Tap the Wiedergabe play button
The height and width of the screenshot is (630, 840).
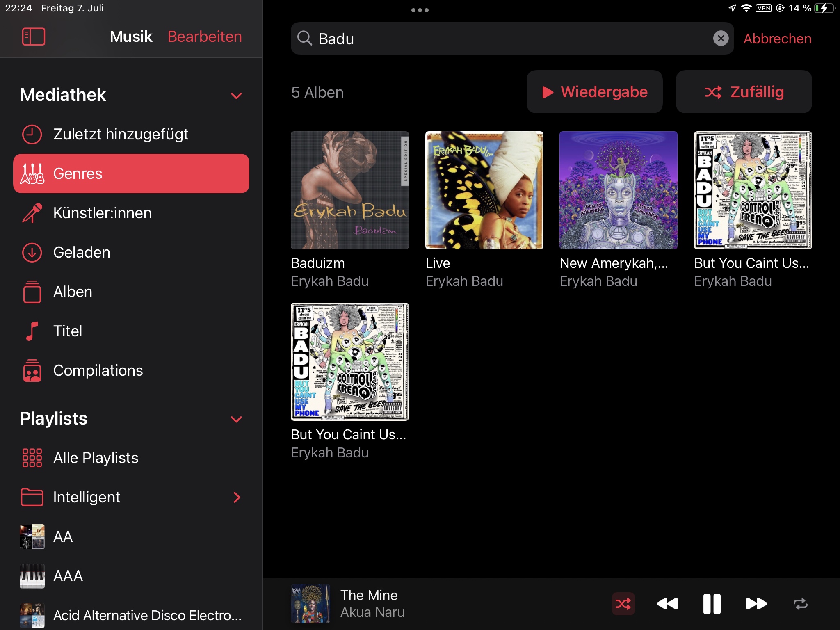(594, 92)
